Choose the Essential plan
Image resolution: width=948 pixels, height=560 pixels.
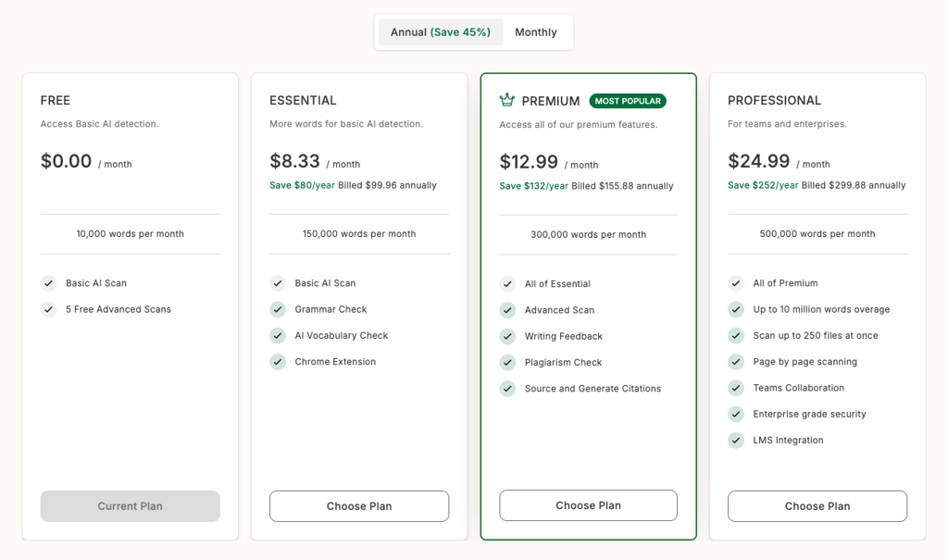[x=359, y=506]
